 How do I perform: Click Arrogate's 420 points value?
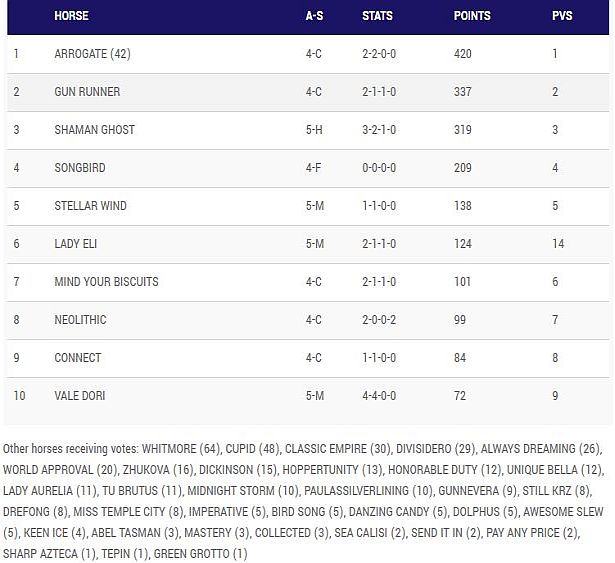point(462,54)
